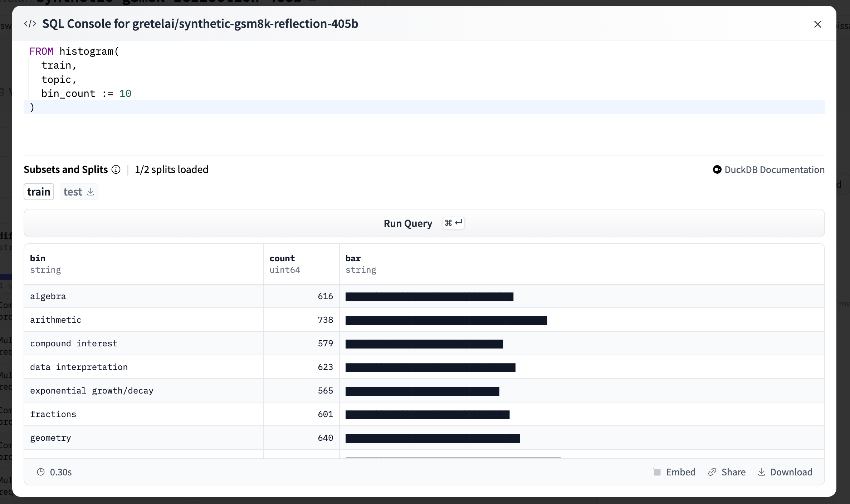Viewport: 850px width, 504px height.
Task: Click the DuckDB logo icon
Action: click(x=717, y=169)
